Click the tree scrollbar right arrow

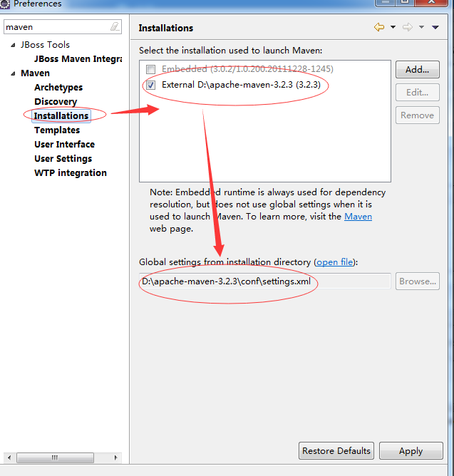pyautogui.click(x=115, y=457)
